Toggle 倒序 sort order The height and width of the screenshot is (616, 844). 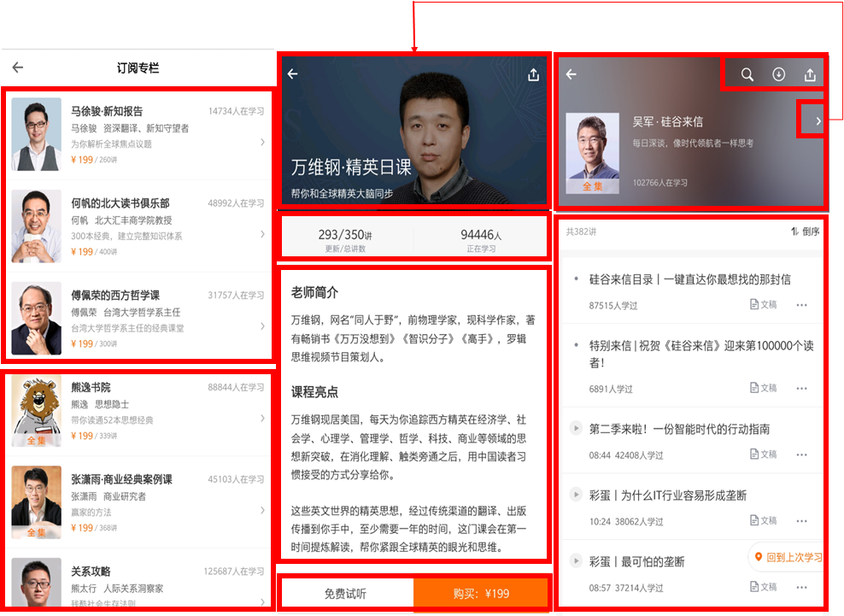[806, 232]
